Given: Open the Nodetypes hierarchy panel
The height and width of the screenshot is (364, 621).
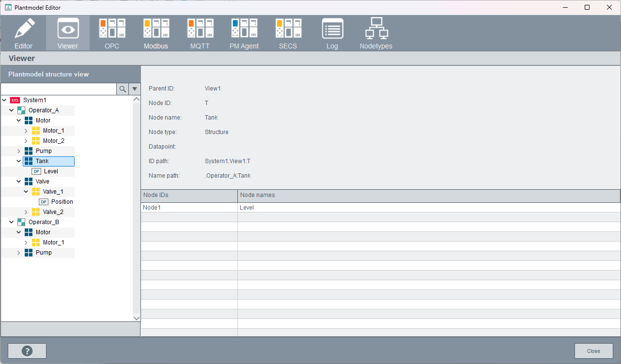Looking at the screenshot, I should pos(376,33).
